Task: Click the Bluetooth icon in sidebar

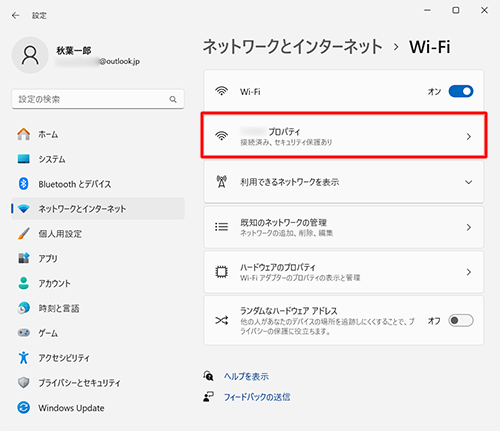Action: tap(24, 184)
